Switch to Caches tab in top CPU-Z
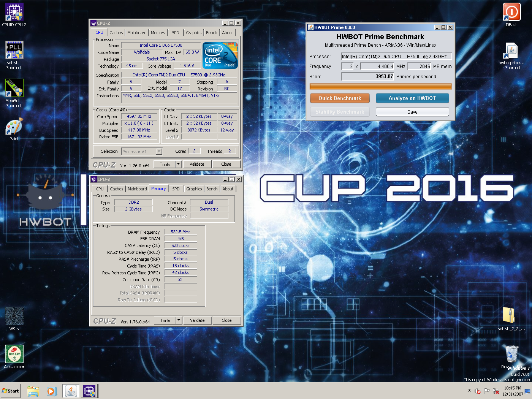Image resolution: width=532 pixels, height=399 pixels. click(x=116, y=33)
